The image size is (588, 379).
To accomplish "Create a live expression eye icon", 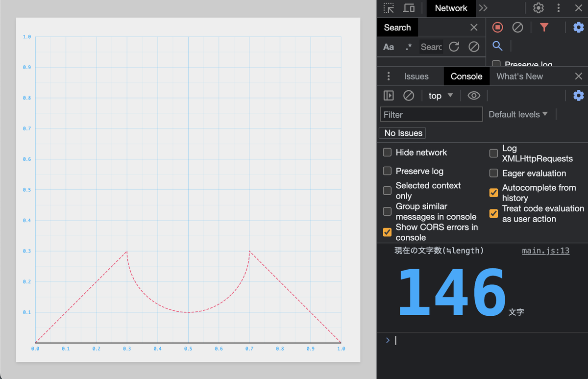I will (x=474, y=96).
